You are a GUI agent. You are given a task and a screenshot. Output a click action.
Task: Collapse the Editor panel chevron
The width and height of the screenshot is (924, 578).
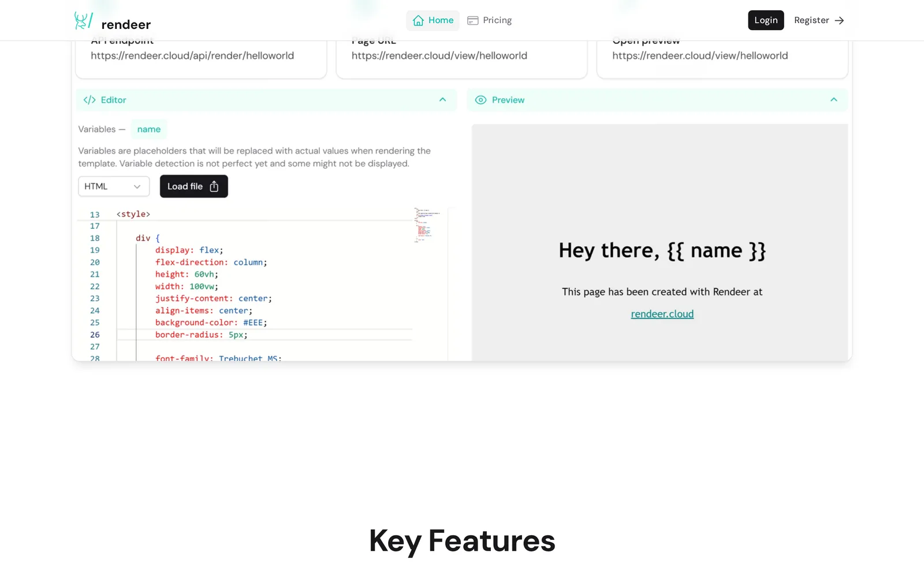[x=442, y=99]
